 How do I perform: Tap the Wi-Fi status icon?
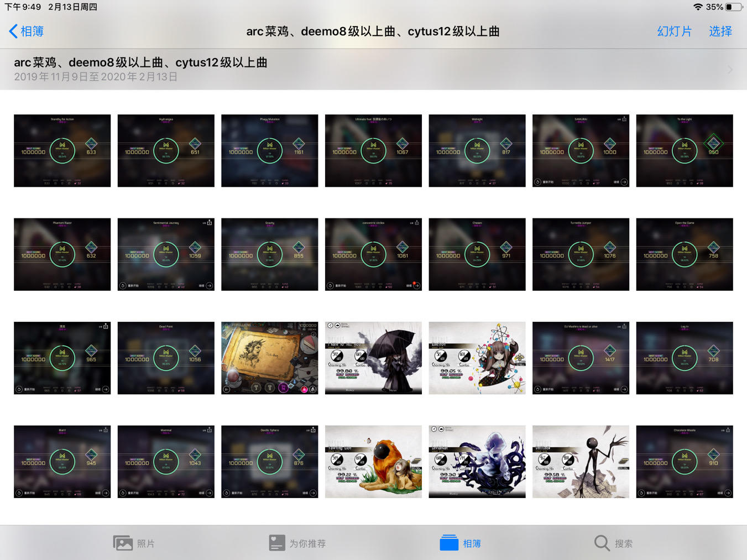(698, 7)
